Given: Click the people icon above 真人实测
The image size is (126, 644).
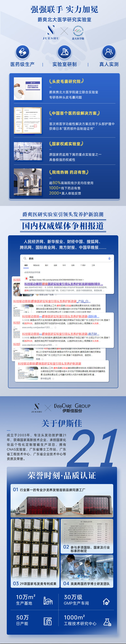Looking at the screenshot, I should 109,52.
